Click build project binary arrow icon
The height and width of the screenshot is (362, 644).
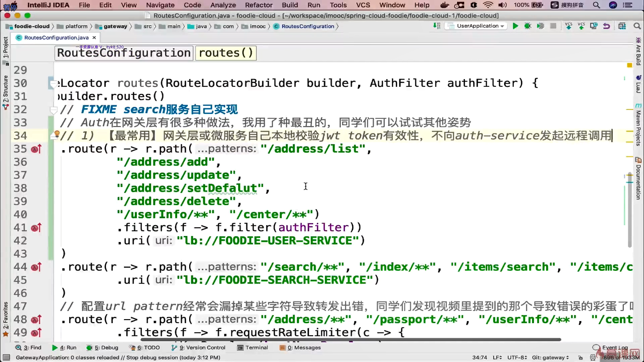click(x=436, y=26)
